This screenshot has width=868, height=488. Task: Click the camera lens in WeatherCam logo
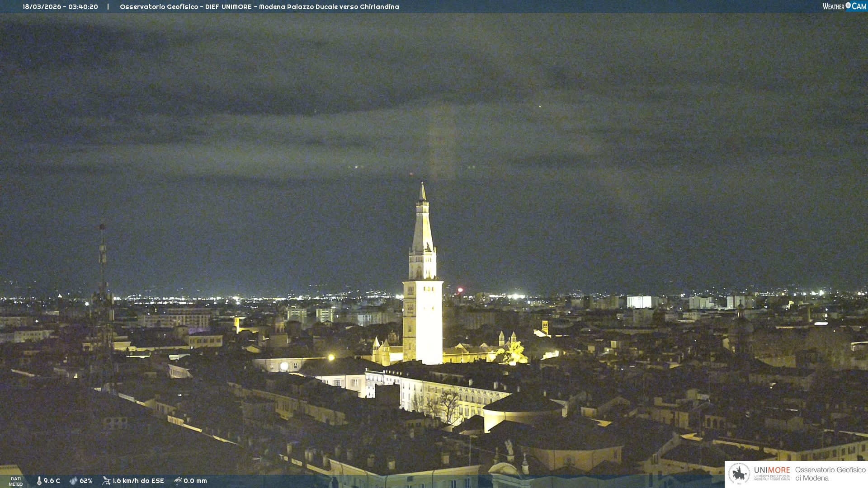[848, 5]
